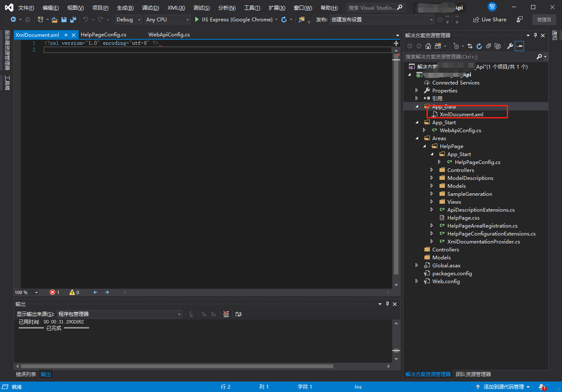The height and width of the screenshot is (392, 562).
Task: Click the Undo arrow icon
Action: point(86,20)
